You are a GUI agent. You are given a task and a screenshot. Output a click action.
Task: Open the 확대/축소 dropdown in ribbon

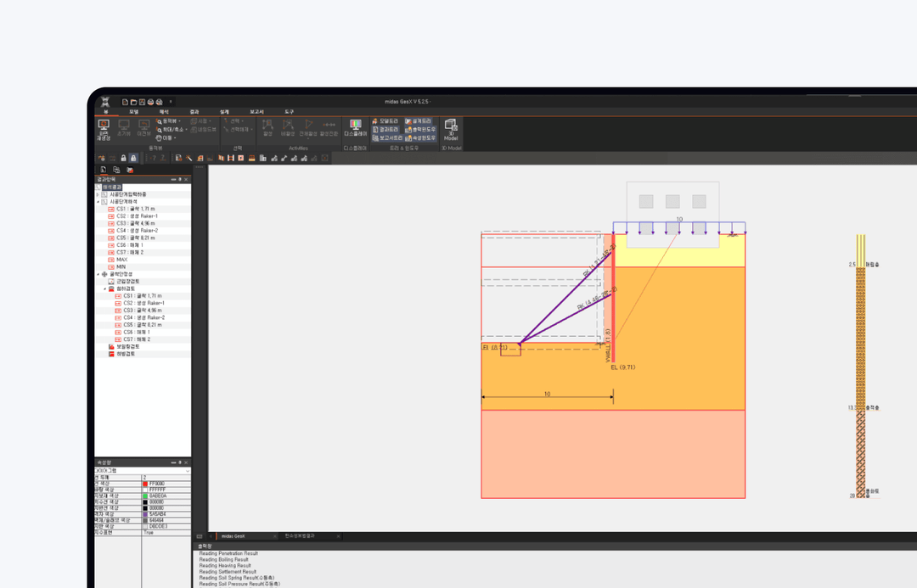coord(172,129)
